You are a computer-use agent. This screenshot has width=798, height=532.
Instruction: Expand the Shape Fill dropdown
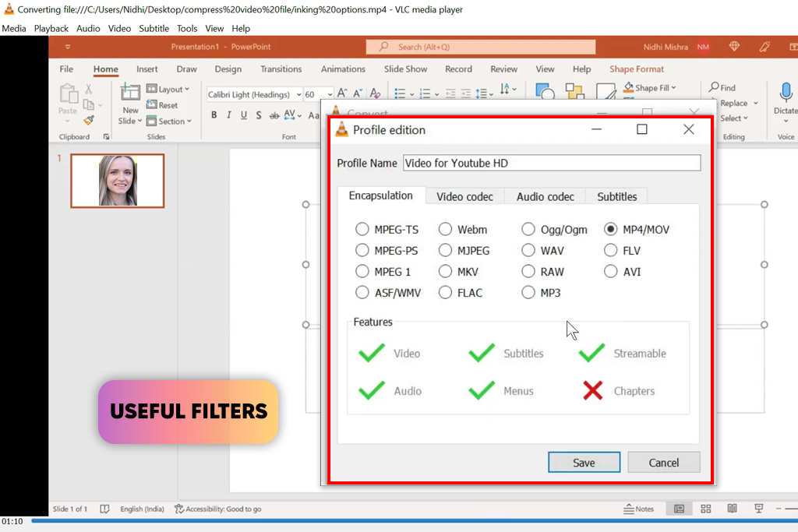pyautogui.click(x=673, y=88)
